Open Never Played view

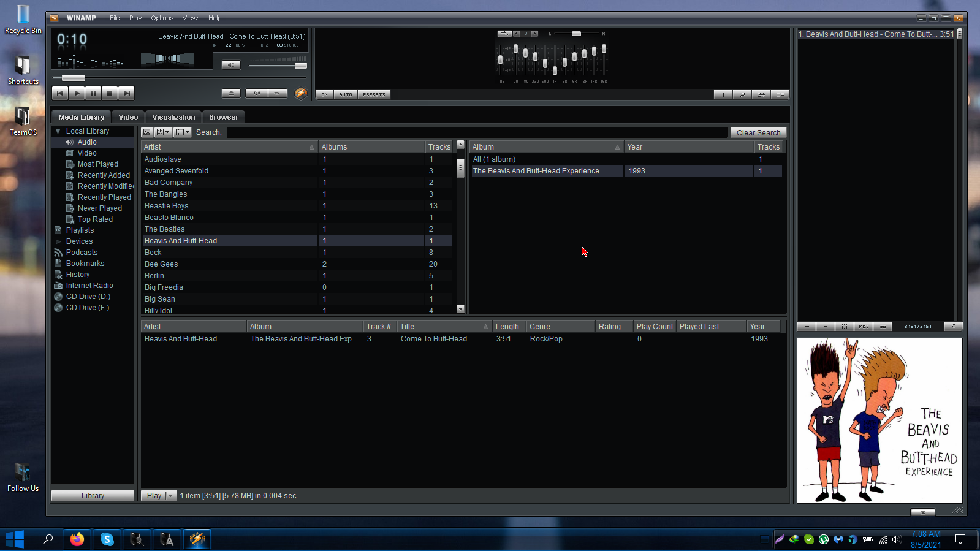click(100, 208)
